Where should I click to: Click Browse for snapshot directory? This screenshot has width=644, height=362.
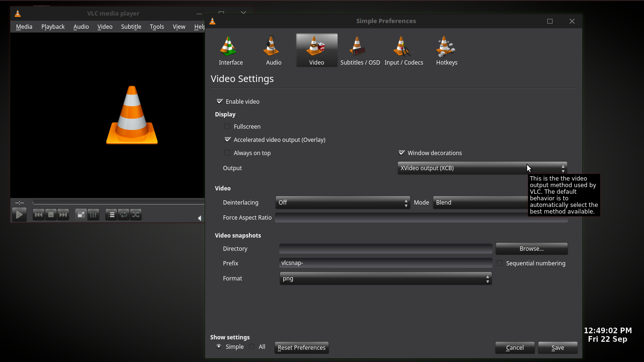[x=531, y=248]
